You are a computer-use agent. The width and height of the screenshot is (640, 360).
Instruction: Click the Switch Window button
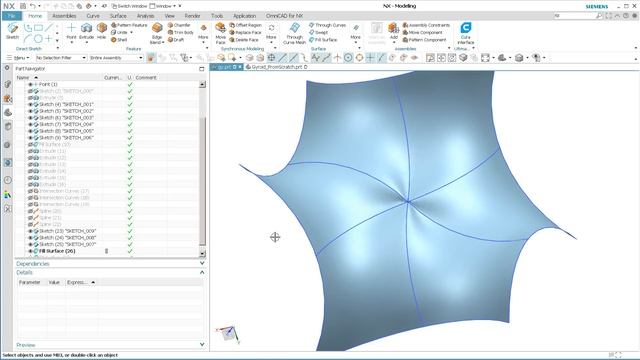129,6
